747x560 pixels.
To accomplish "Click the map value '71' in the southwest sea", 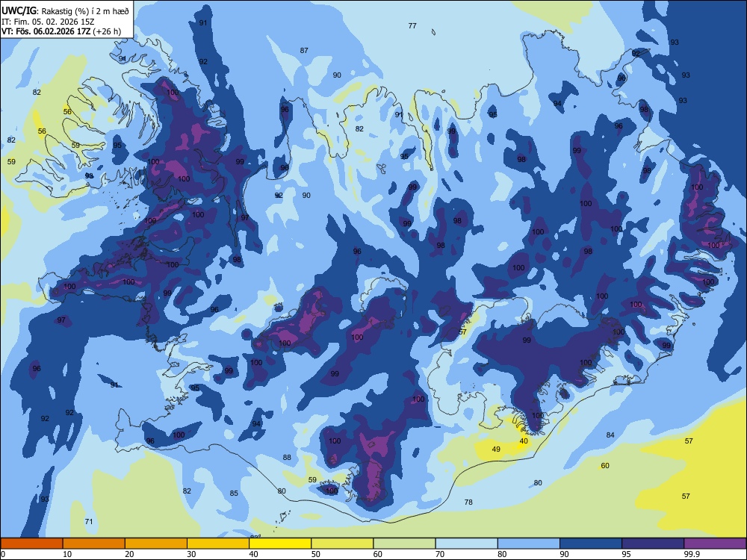I will point(89,521).
